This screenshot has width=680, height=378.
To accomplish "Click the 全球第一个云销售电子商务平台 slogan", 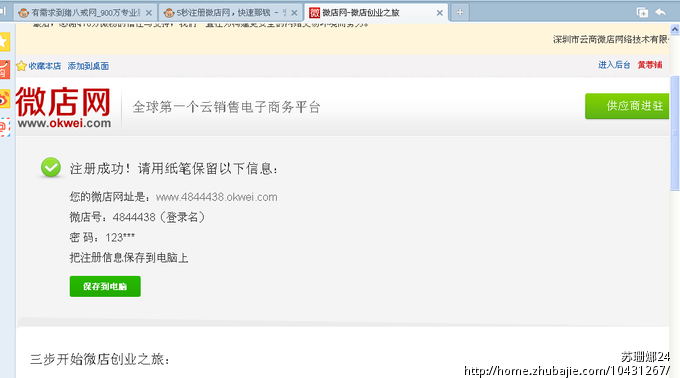I will [x=226, y=107].
